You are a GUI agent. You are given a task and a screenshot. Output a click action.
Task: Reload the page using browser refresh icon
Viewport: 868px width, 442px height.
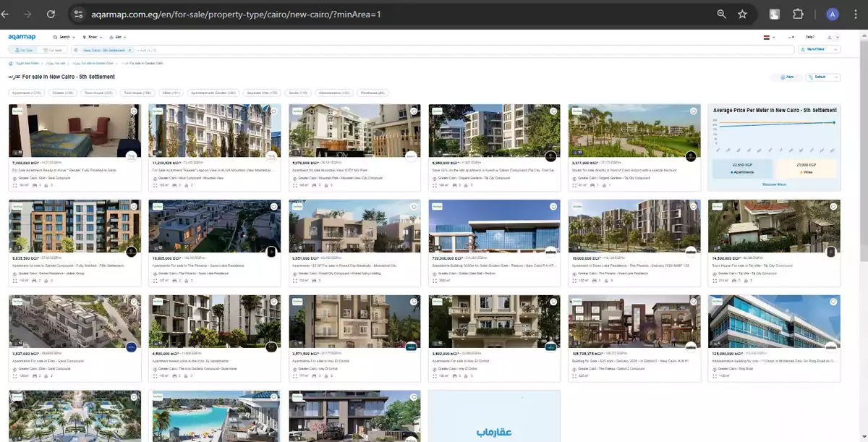(51, 14)
